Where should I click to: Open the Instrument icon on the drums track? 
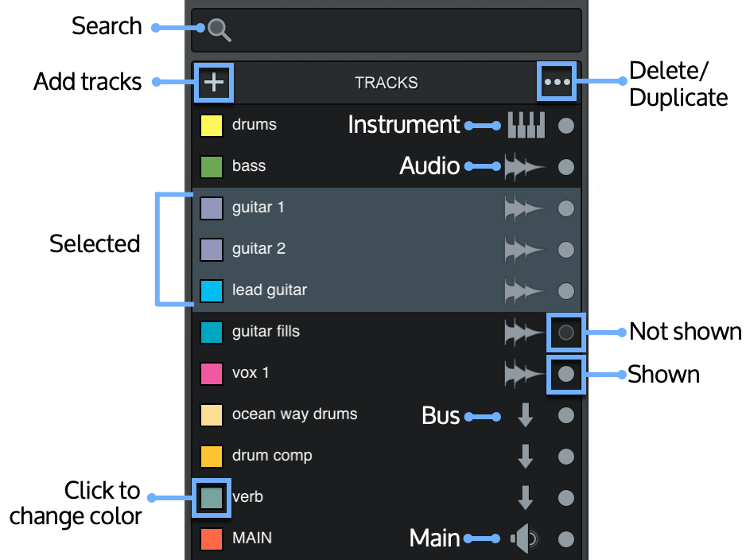(525, 125)
